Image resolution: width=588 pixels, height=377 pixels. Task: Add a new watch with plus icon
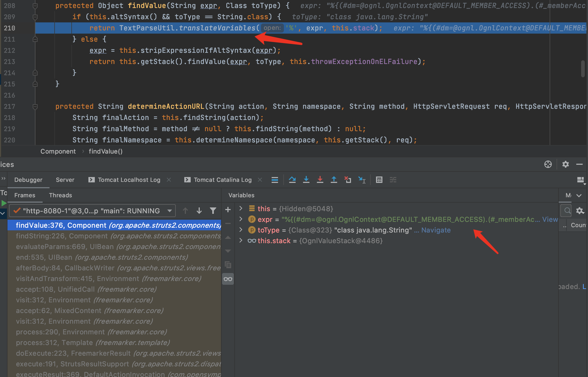point(228,210)
